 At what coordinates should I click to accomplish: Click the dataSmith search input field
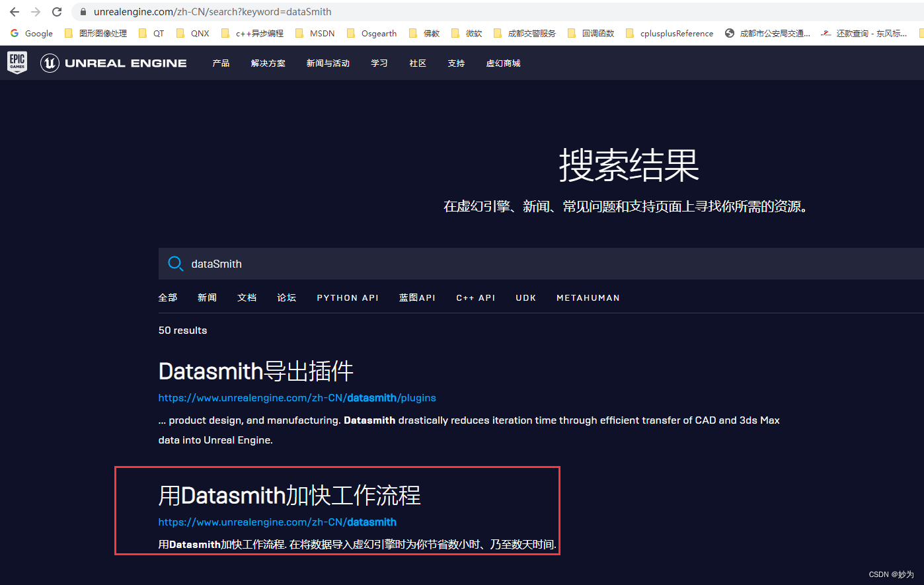click(397, 264)
